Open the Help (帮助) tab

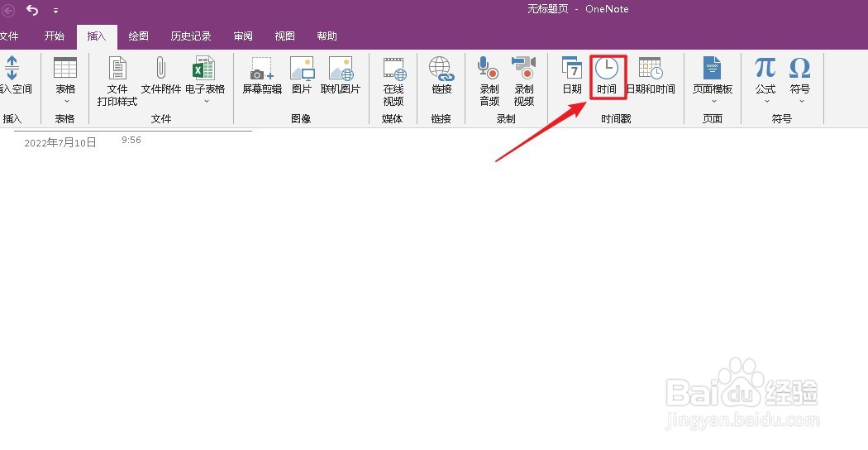coord(327,36)
